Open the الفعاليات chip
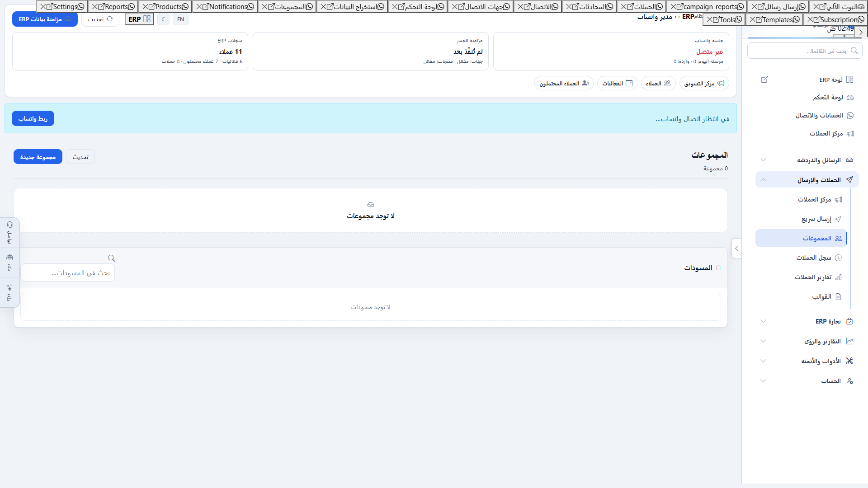 pos(617,83)
